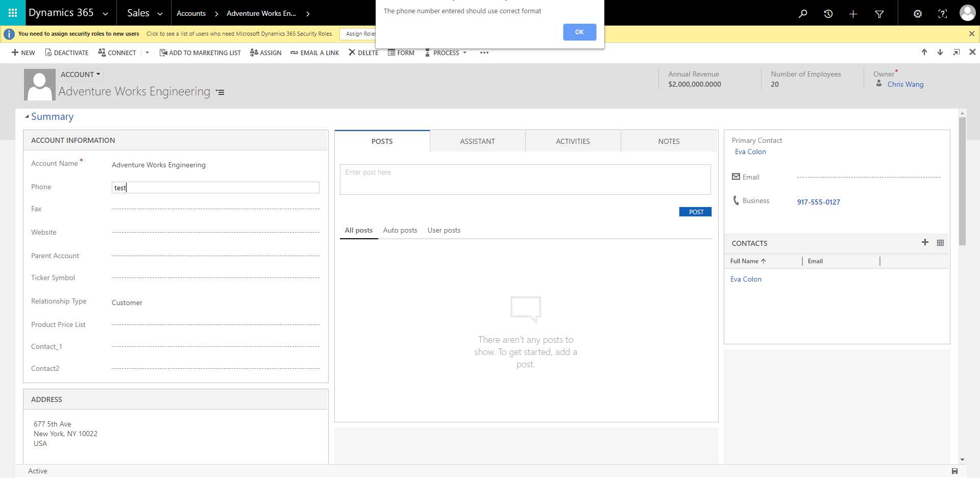Click DELETE command
This screenshot has height=478, width=980.
tap(363, 53)
